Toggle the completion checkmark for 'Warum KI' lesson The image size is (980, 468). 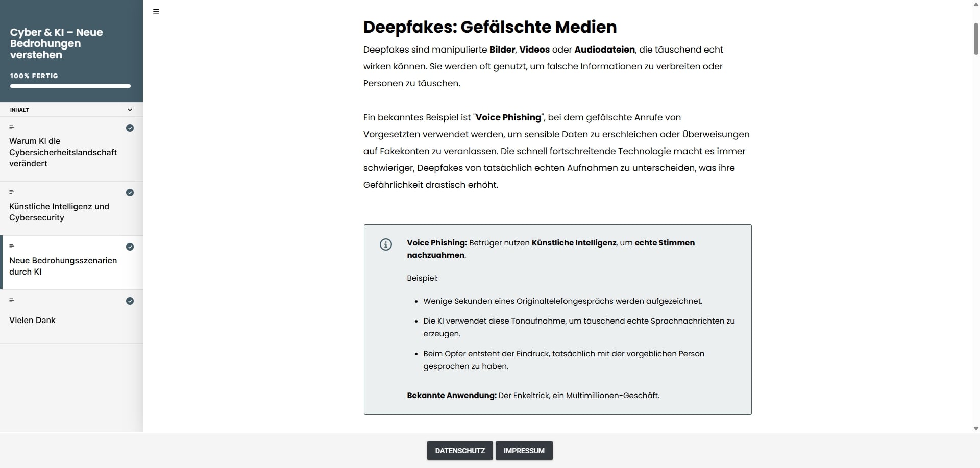[130, 128]
